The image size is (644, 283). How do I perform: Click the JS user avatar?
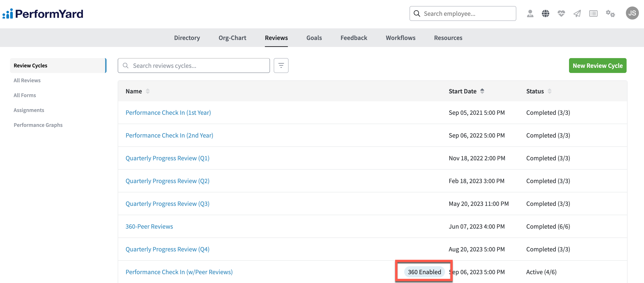[x=632, y=13]
